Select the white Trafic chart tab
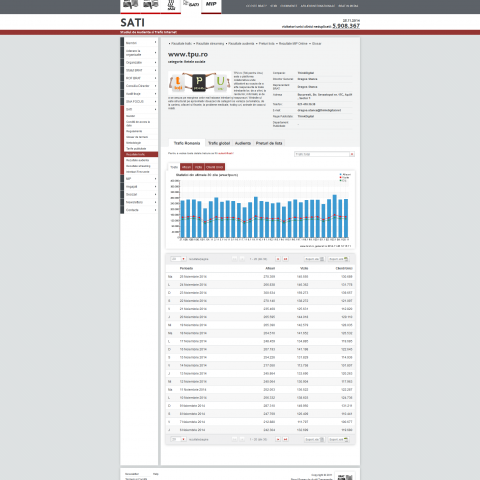The width and height of the screenshot is (480, 480). coord(174,167)
